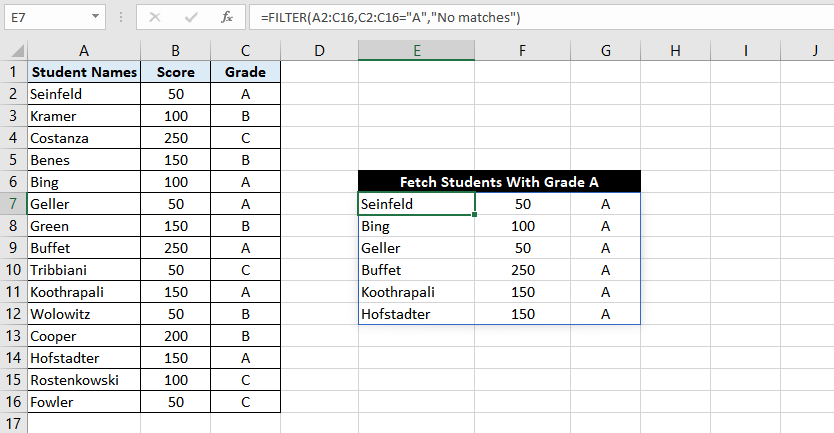Select the Wolowitz name cell
834x433 pixels.
coord(84,314)
